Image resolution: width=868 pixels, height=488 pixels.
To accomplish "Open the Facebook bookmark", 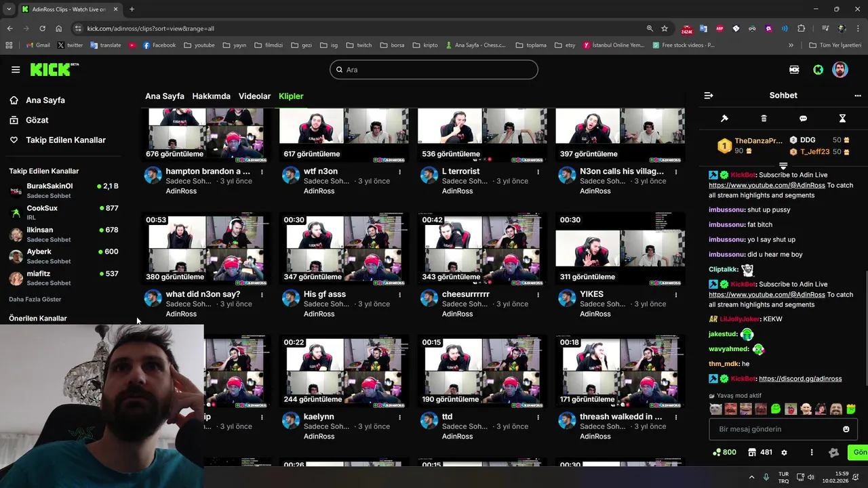I will [x=159, y=45].
